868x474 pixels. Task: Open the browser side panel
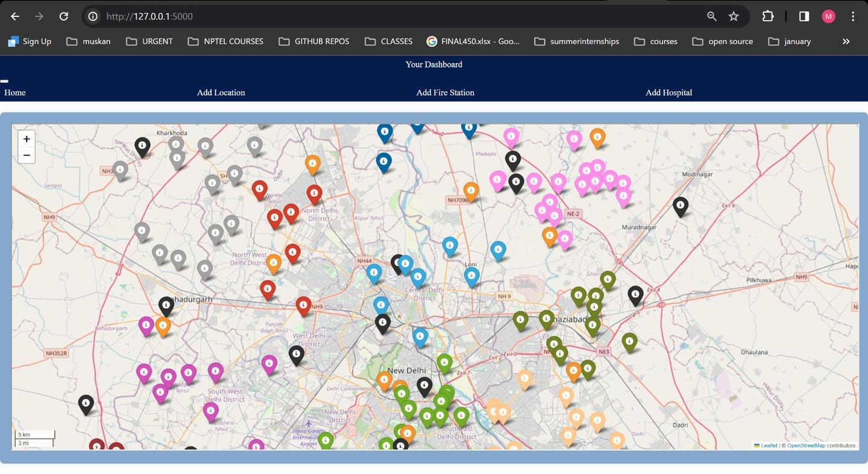click(x=804, y=16)
